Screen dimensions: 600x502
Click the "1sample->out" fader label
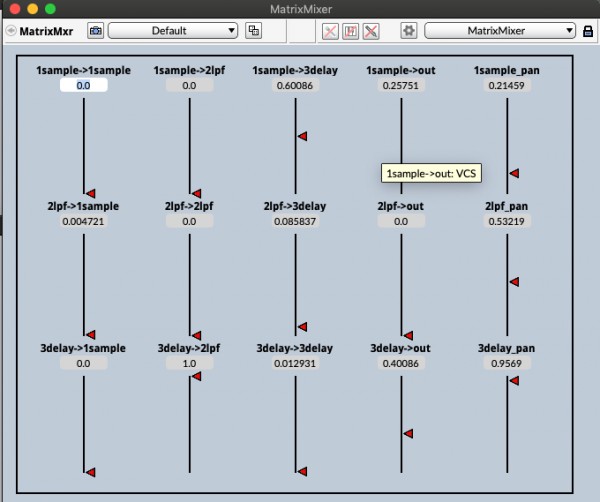(401, 70)
